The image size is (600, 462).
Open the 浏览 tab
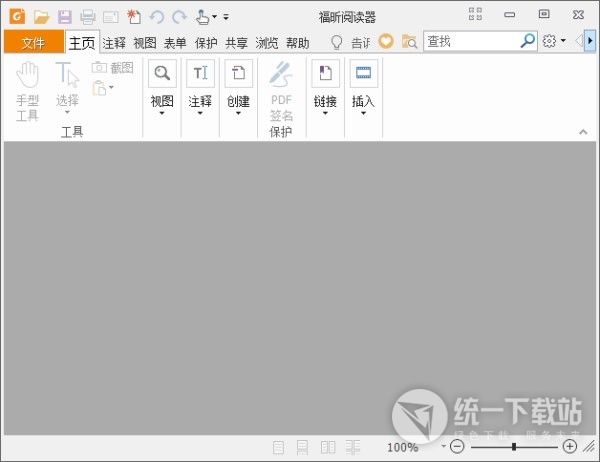point(267,43)
